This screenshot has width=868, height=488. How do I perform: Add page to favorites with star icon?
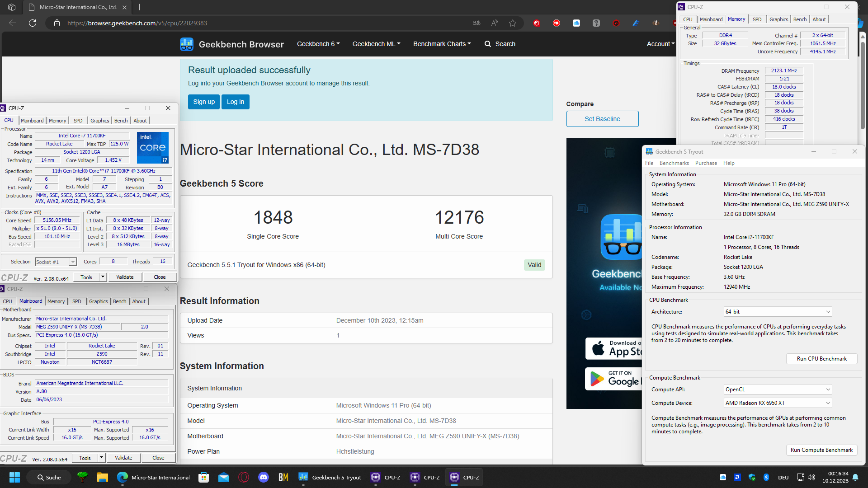tap(513, 23)
